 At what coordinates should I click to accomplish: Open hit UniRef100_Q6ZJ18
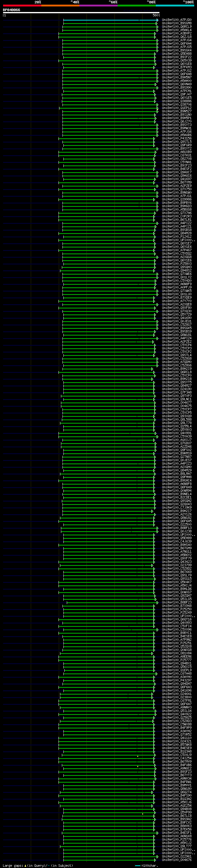pos(177,37)
